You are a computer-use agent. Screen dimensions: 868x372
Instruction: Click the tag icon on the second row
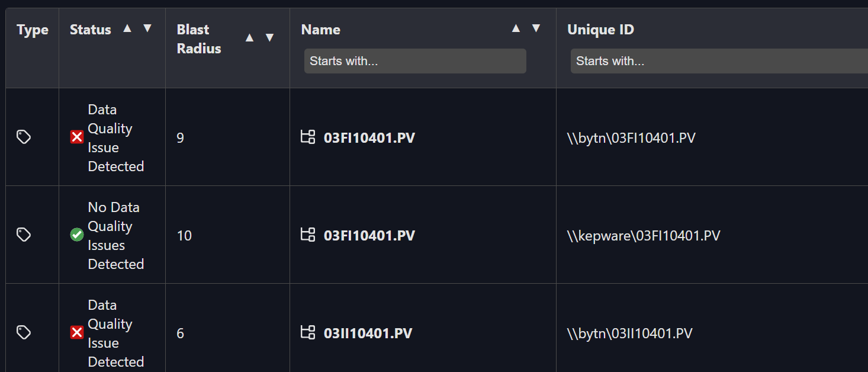pyautogui.click(x=24, y=235)
